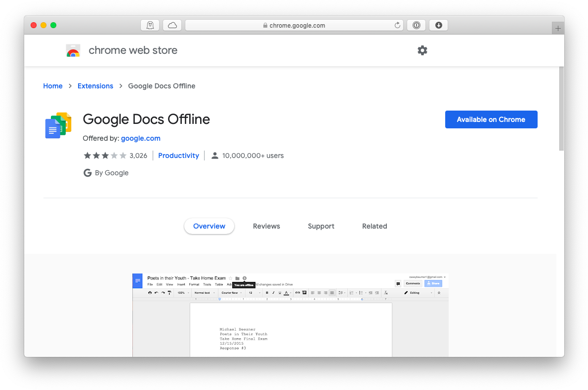Open Chrome Web Store settings gear
This screenshot has height=390, width=588.
point(422,50)
